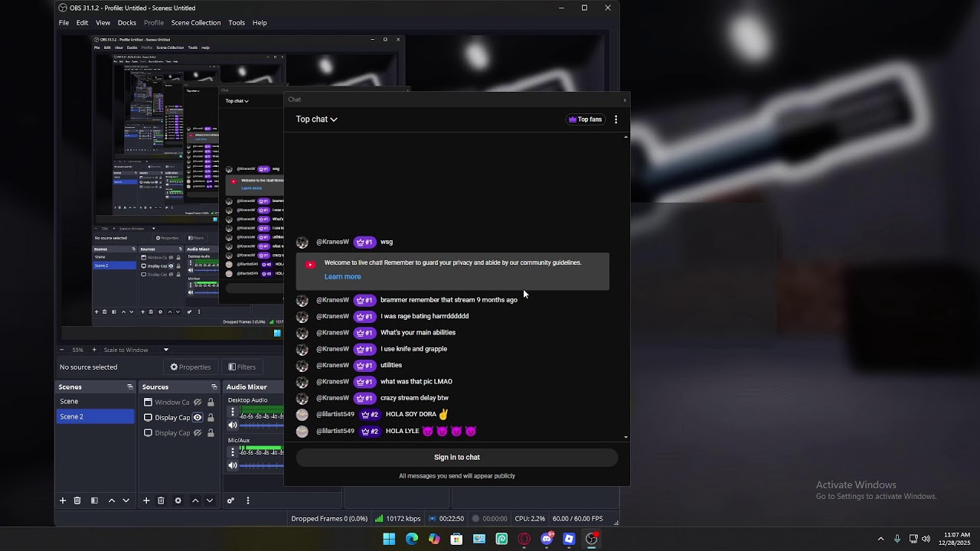Follow the Learn more link in chat
980x551 pixels.
(x=342, y=277)
